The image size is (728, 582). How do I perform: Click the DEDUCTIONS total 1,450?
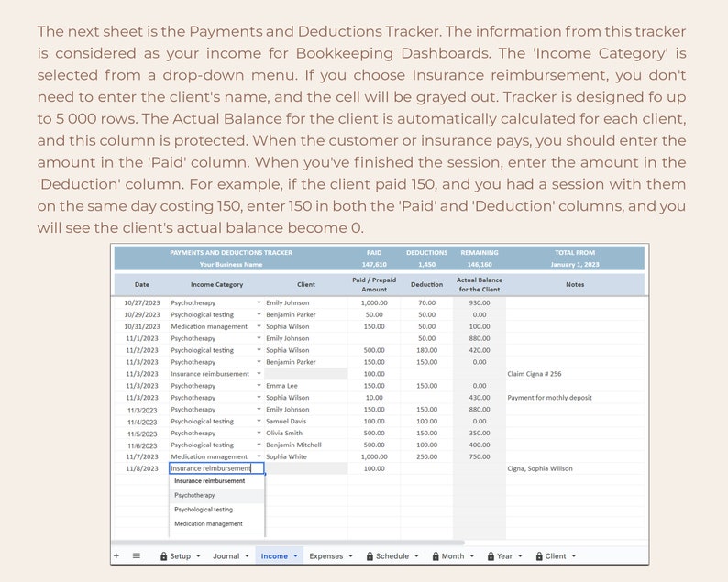[x=426, y=265]
